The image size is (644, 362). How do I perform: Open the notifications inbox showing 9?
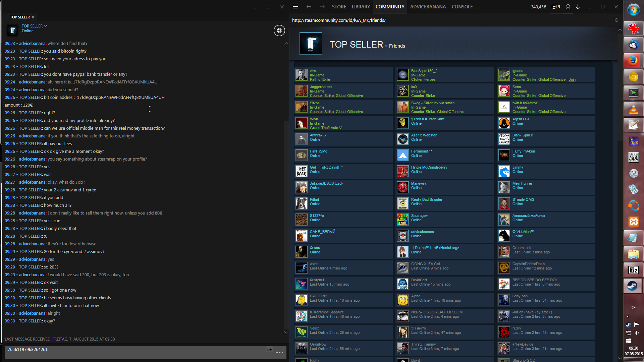pyautogui.click(x=556, y=7)
